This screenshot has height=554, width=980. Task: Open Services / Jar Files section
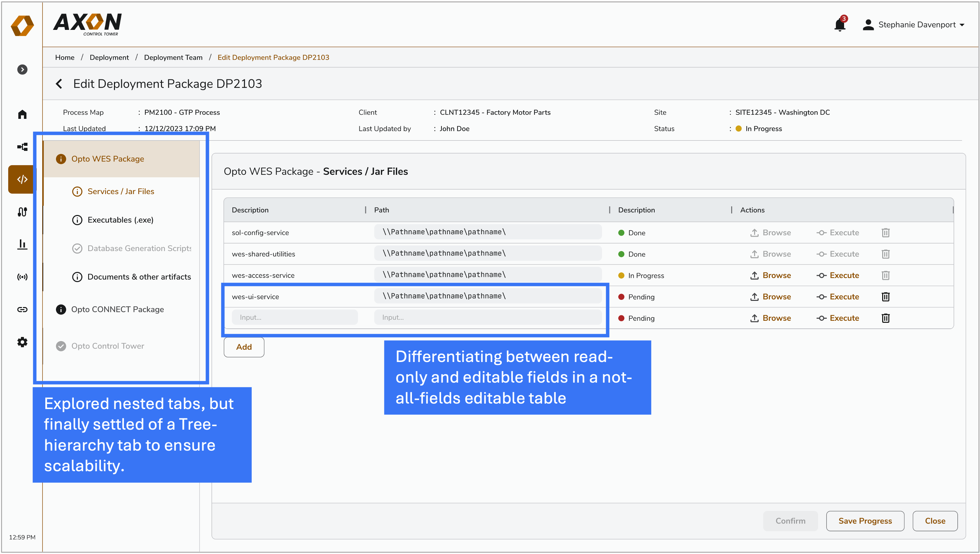point(121,191)
